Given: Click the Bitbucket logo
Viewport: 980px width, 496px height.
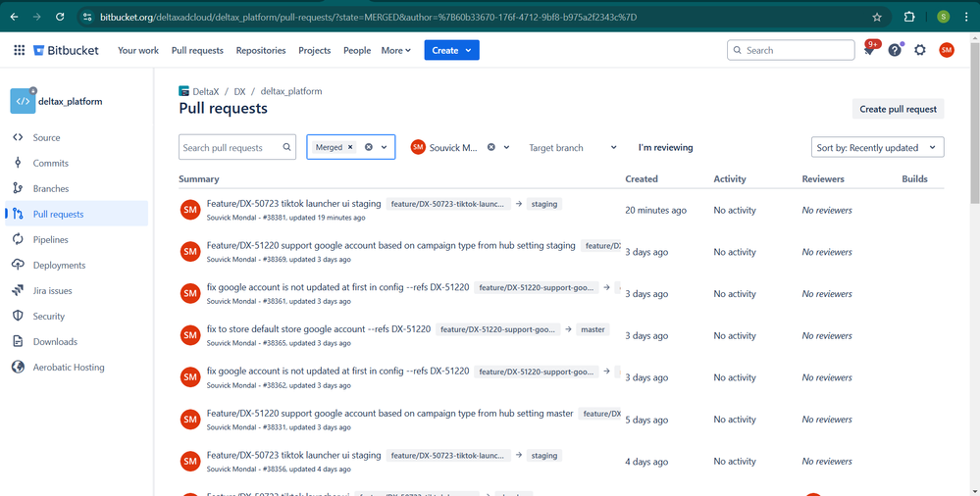Looking at the screenshot, I should coord(67,50).
